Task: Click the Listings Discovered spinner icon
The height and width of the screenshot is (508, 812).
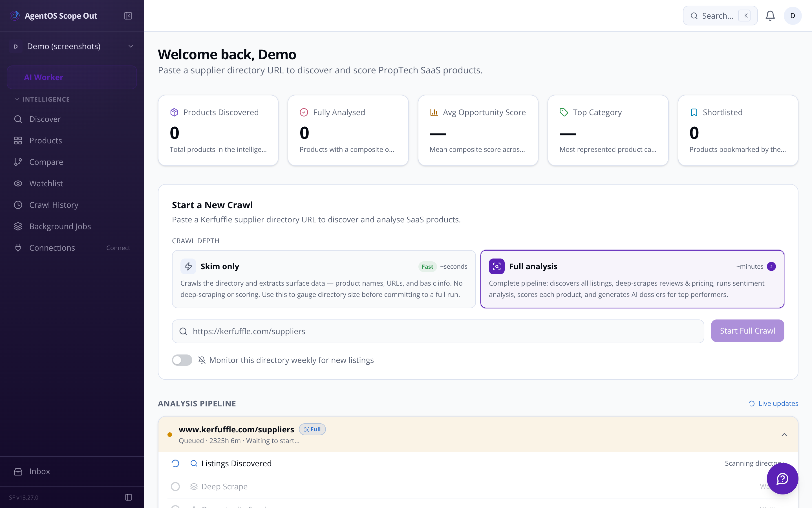Action: tap(175, 464)
